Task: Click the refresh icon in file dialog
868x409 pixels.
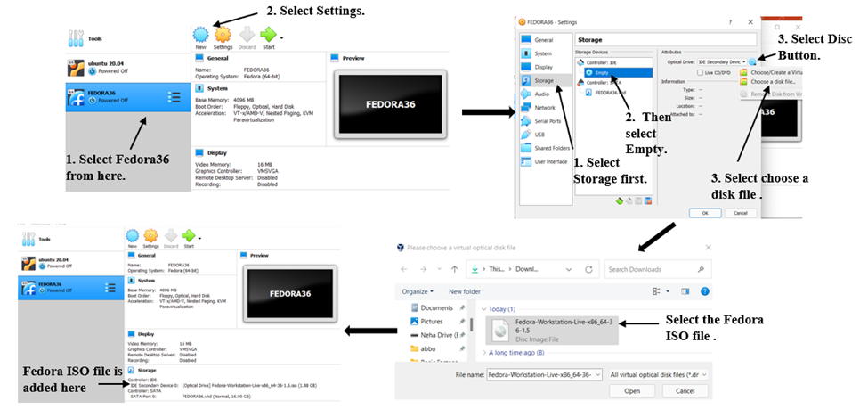Action: click(x=588, y=269)
